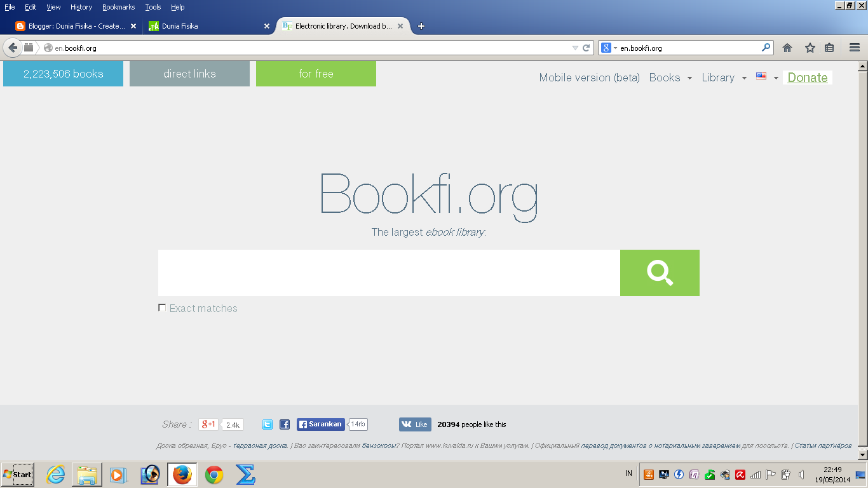
Task: Enable the Exact matches checkbox
Action: click(x=162, y=308)
